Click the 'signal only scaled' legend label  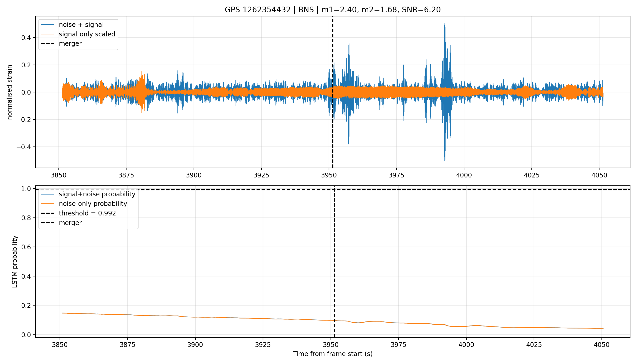[87, 34]
